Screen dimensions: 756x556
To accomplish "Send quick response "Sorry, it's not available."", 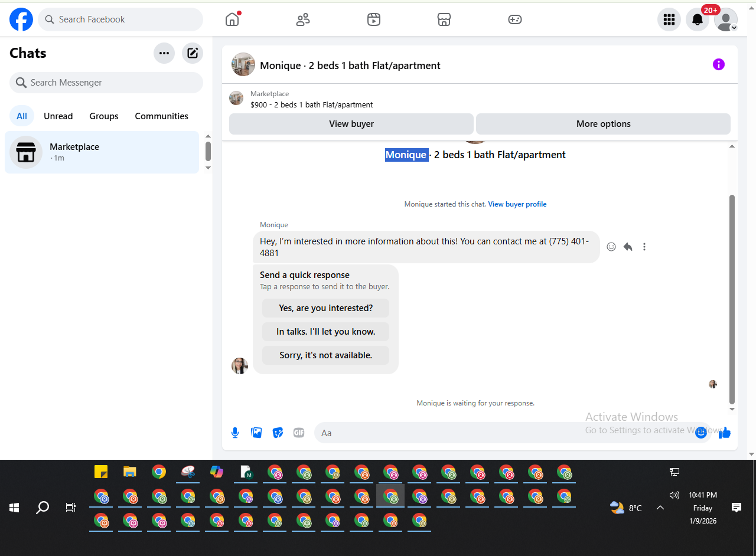I will pyautogui.click(x=326, y=355).
